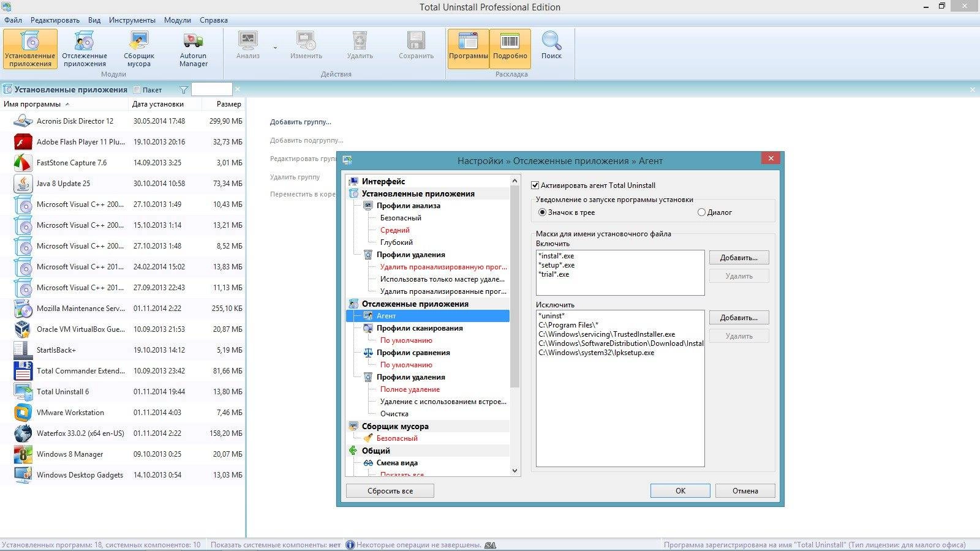Click Сбросить все button
This screenshot has height=551, width=980.
[390, 491]
